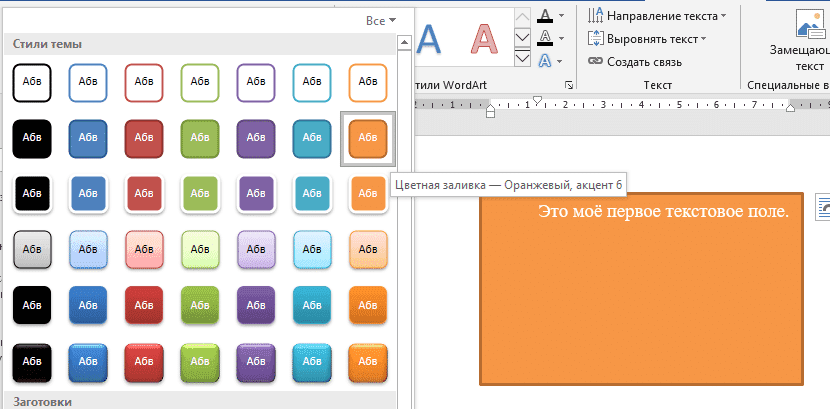Pick the glossy green style in the bottom row
The image size is (830, 409).
point(199,360)
